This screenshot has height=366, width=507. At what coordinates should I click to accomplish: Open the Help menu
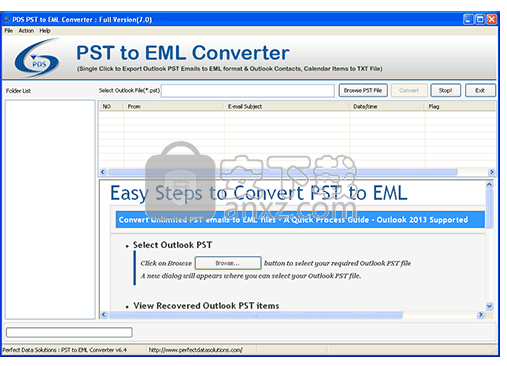point(45,31)
